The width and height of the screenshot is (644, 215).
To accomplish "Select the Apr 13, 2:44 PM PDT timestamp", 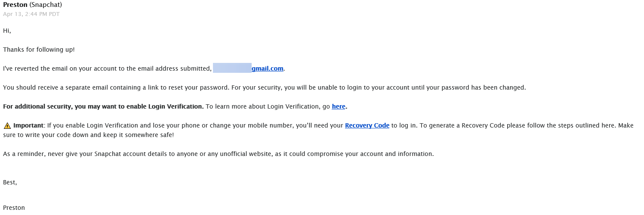I will click(31, 14).
